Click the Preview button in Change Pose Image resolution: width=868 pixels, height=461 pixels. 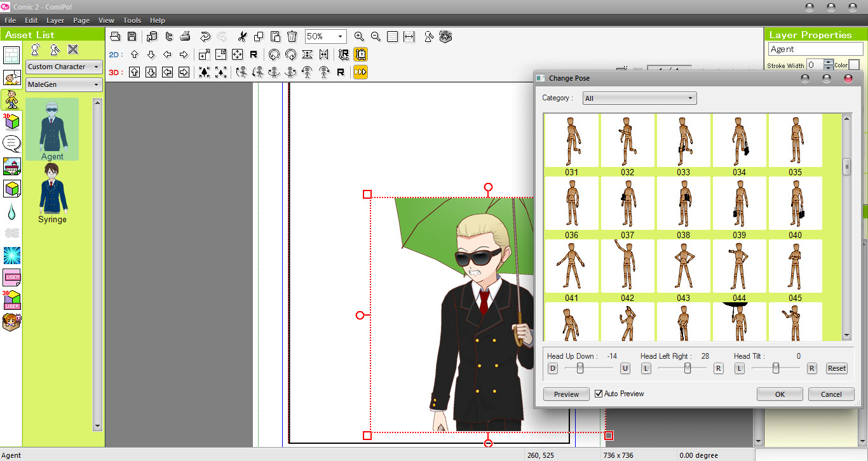(x=566, y=394)
